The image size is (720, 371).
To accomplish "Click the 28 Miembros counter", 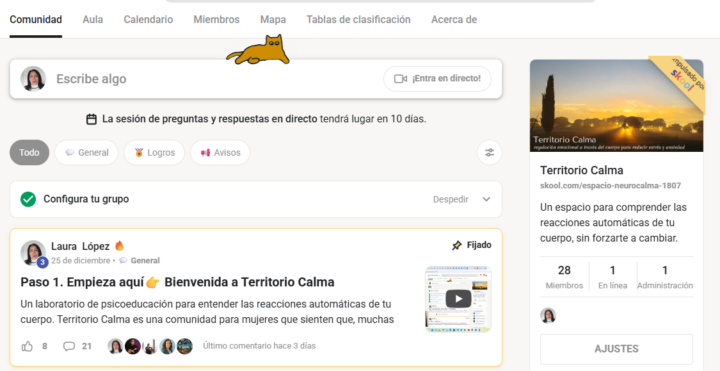I will tap(564, 277).
